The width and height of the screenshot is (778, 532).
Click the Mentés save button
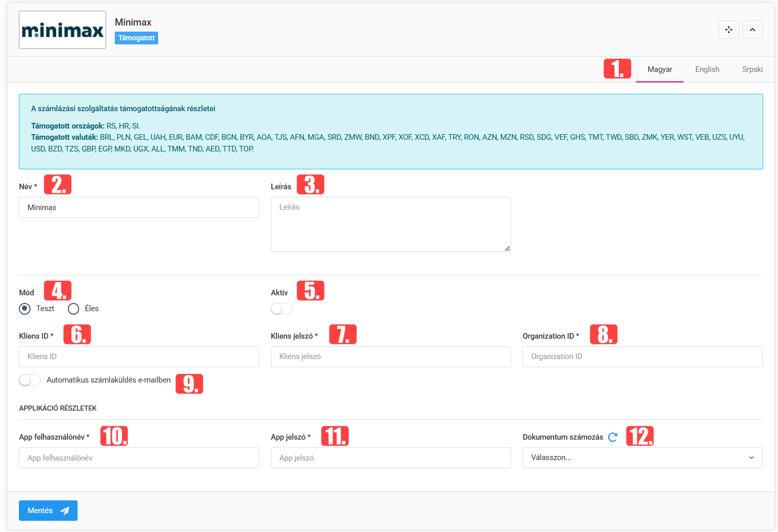[x=48, y=511]
